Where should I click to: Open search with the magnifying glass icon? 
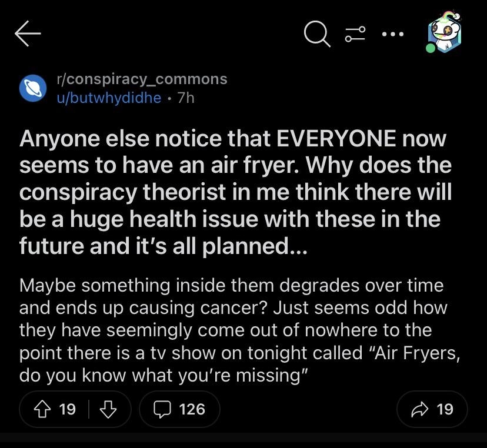316,34
